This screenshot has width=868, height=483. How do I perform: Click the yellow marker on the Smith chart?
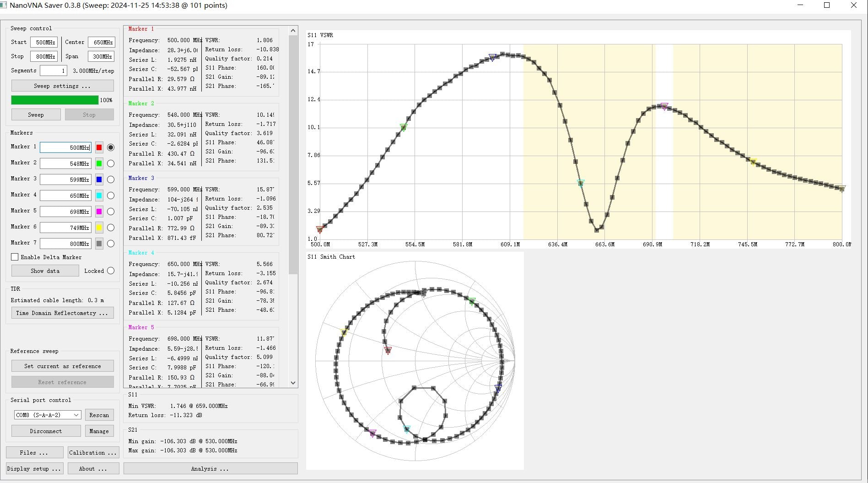pos(344,332)
